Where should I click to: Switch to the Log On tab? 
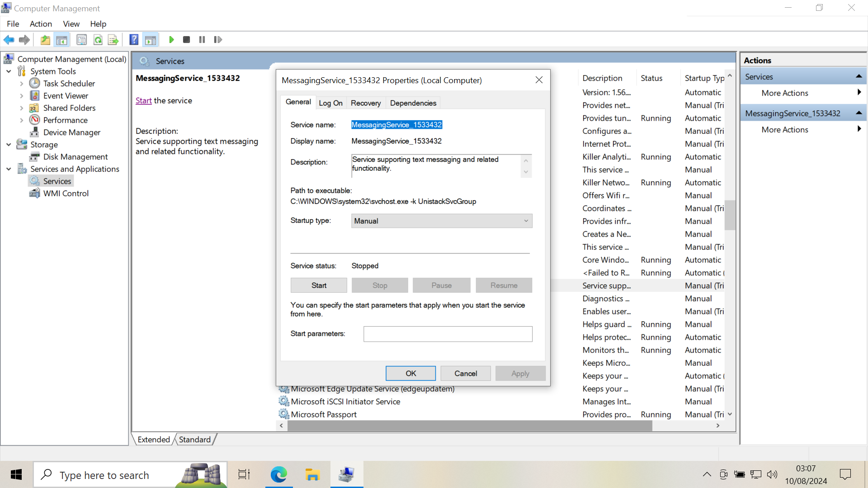[330, 103]
